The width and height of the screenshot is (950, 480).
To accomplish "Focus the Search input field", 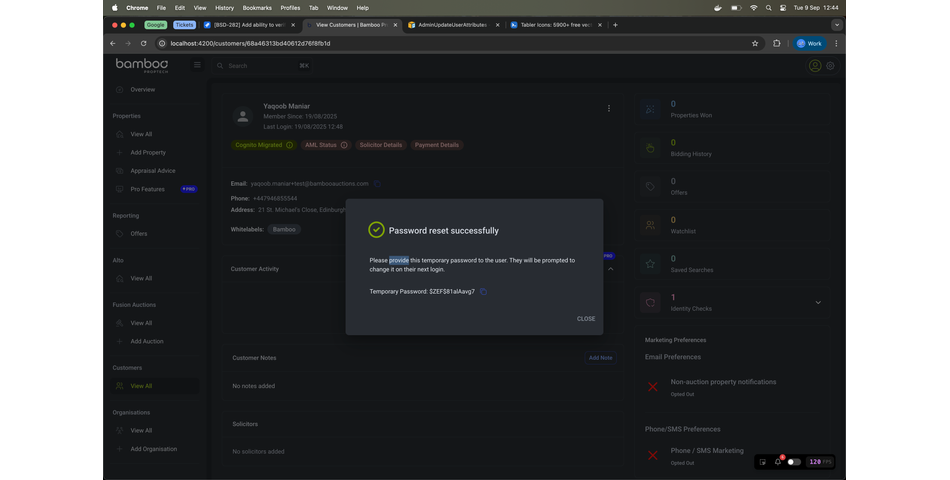I will click(x=260, y=66).
